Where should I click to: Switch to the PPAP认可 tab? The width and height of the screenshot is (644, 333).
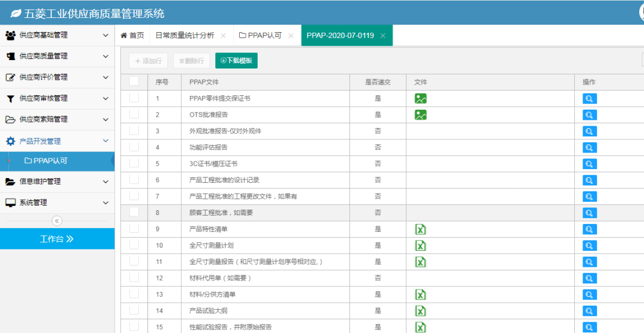coord(265,35)
